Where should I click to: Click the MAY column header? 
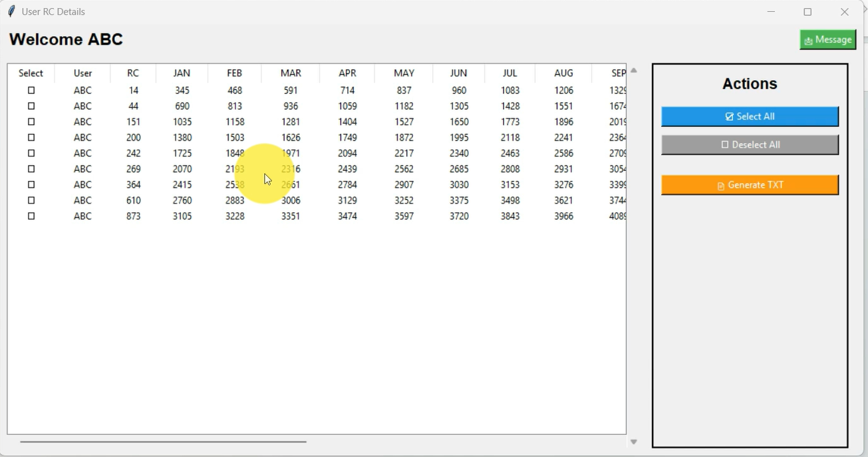[404, 73]
